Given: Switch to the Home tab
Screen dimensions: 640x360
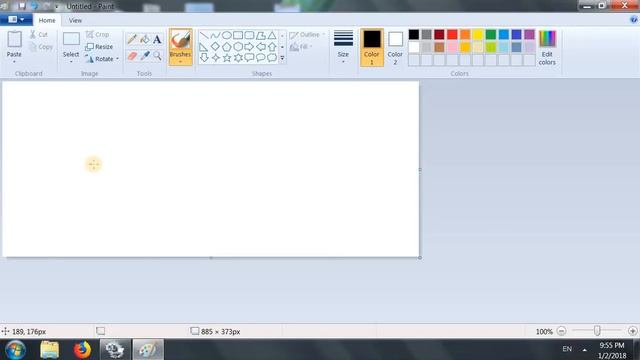Looking at the screenshot, I should [x=47, y=20].
